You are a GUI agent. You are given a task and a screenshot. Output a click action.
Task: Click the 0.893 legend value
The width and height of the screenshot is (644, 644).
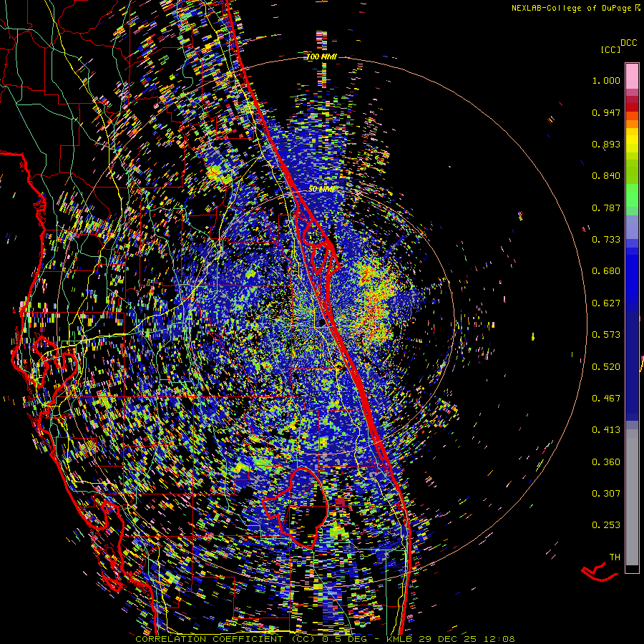click(606, 144)
